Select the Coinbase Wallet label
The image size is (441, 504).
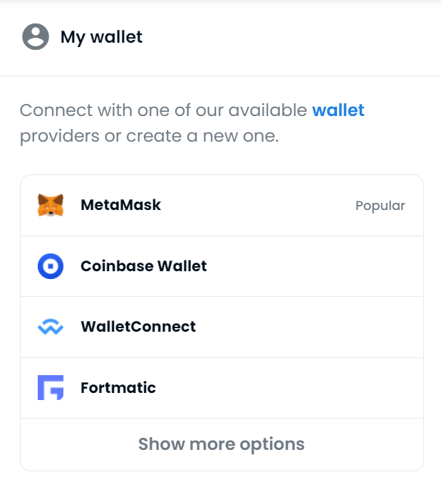[143, 266]
